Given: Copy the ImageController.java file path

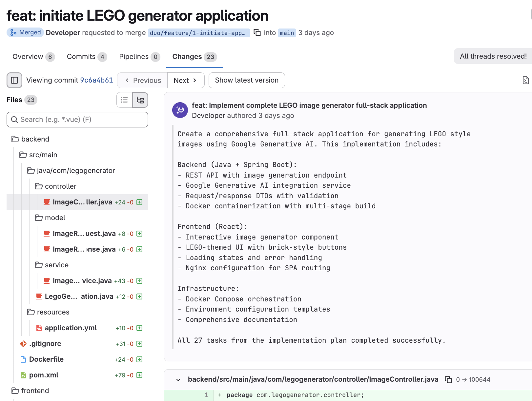Looking at the screenshot, I should (448, 379).
